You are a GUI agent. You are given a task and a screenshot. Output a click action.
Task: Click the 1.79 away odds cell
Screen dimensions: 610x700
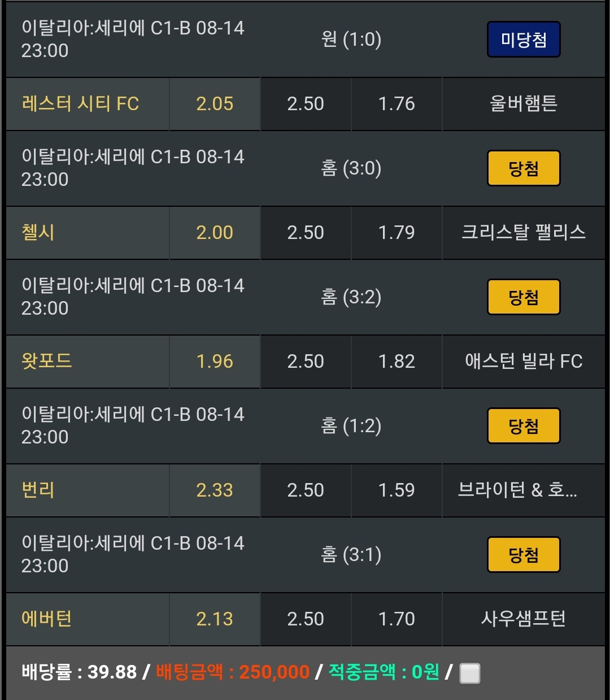click(x=396, y=233)
